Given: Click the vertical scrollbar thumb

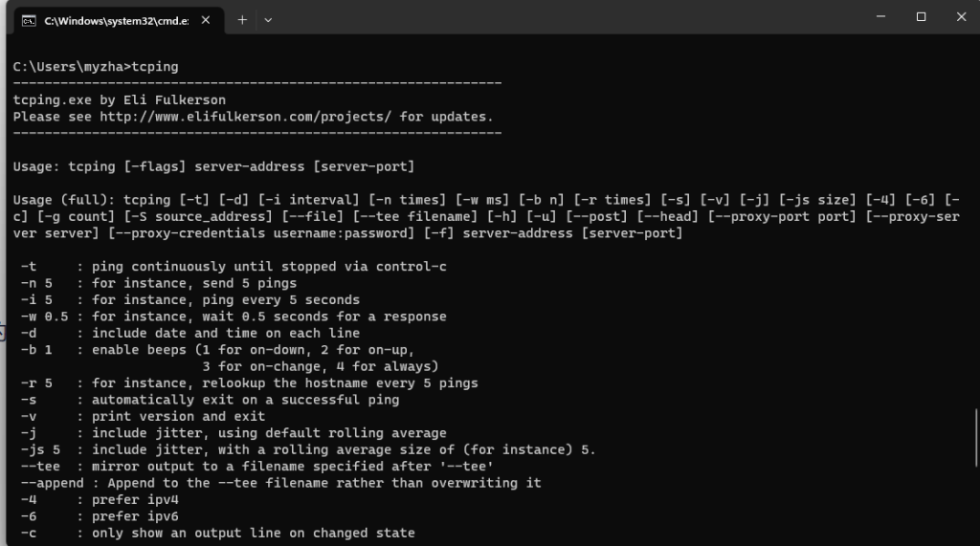Looking at the screenshot, I should click(975, 437).
